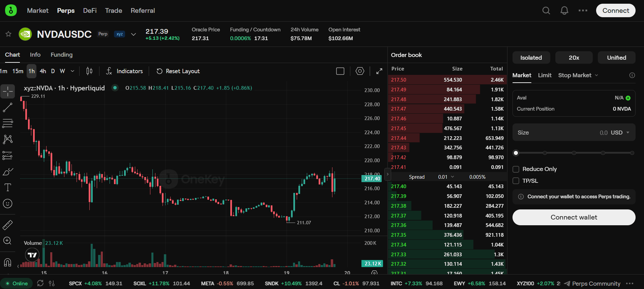The width and height of the screenshot is (644, 289).
Task: Open the Indicators panel
Action: 124,71
